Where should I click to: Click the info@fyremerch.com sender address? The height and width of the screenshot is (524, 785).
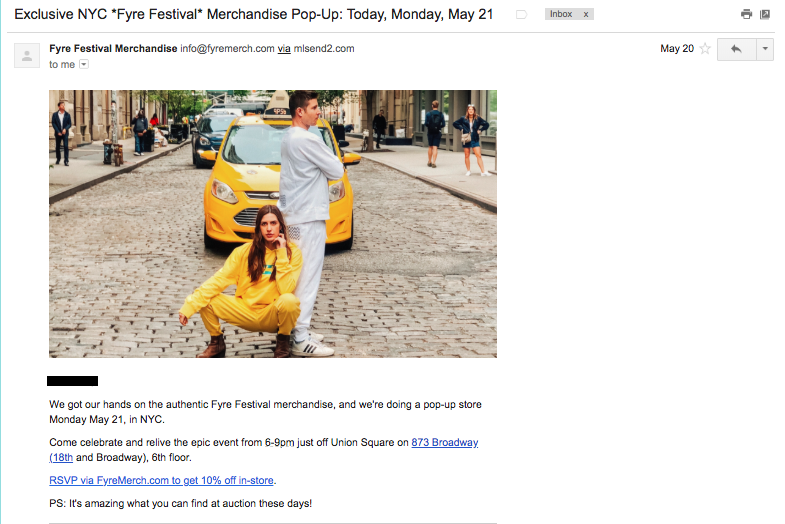(227, 49)
